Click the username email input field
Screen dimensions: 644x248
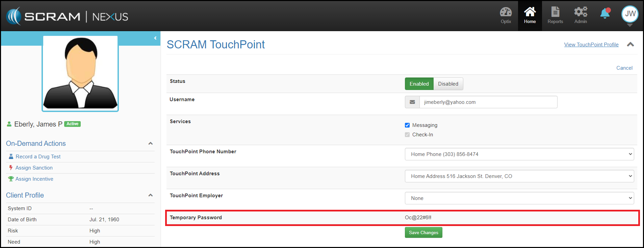pos(488,102)
